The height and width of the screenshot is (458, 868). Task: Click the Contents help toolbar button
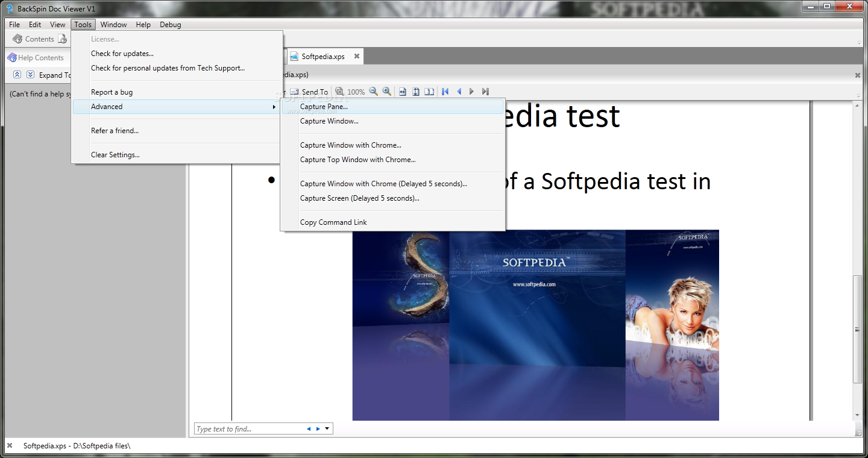34,39
